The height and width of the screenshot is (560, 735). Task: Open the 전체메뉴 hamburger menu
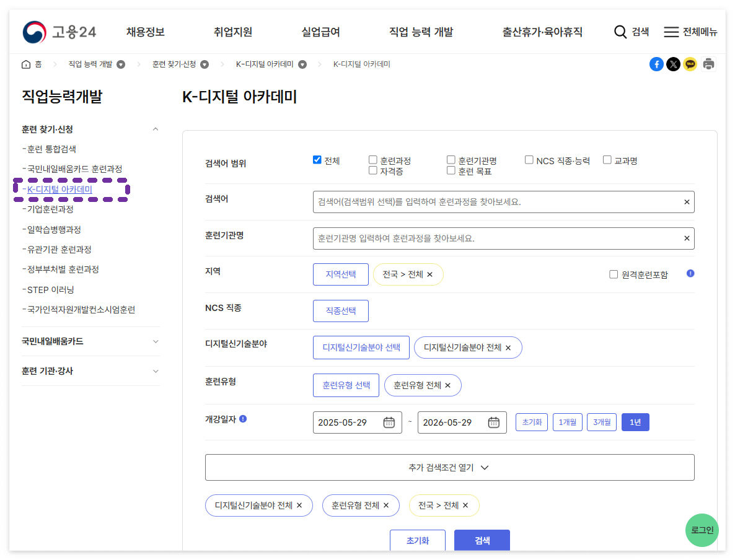tap(671, 32)
